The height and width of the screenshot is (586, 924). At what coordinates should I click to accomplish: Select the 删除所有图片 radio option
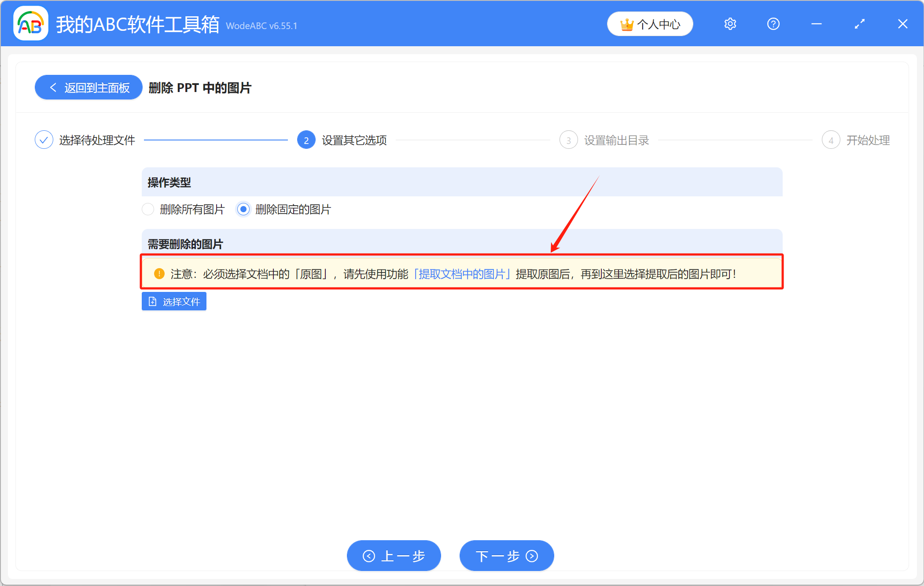pos(148,209)
